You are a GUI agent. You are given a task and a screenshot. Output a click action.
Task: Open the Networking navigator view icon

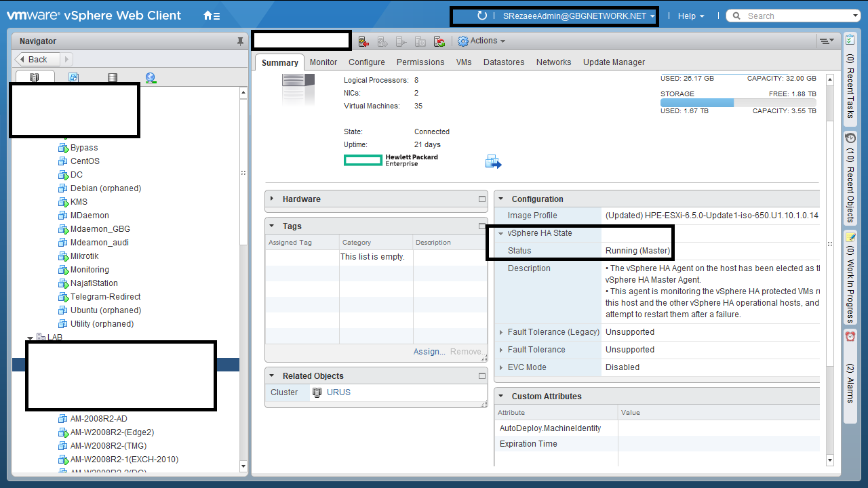pos(151,78)
